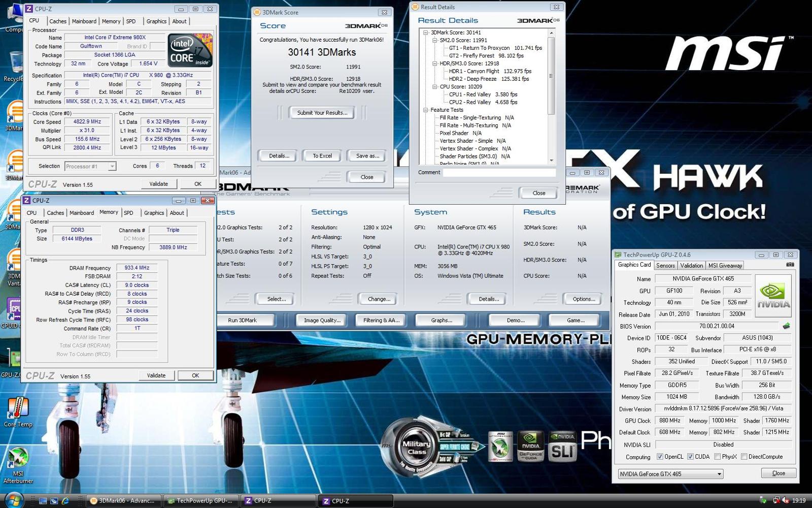The width and height of the screenshot is (812, 508).
Task: Switch to TechPowerUp GPU-Z taskbar button
Action: 200,500
